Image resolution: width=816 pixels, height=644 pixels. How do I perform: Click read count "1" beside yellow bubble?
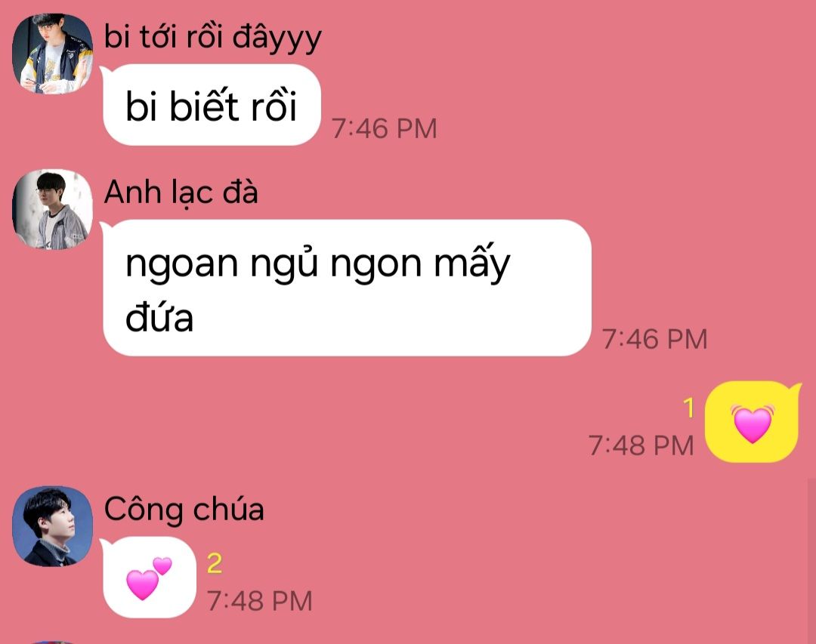pos(689,408)
